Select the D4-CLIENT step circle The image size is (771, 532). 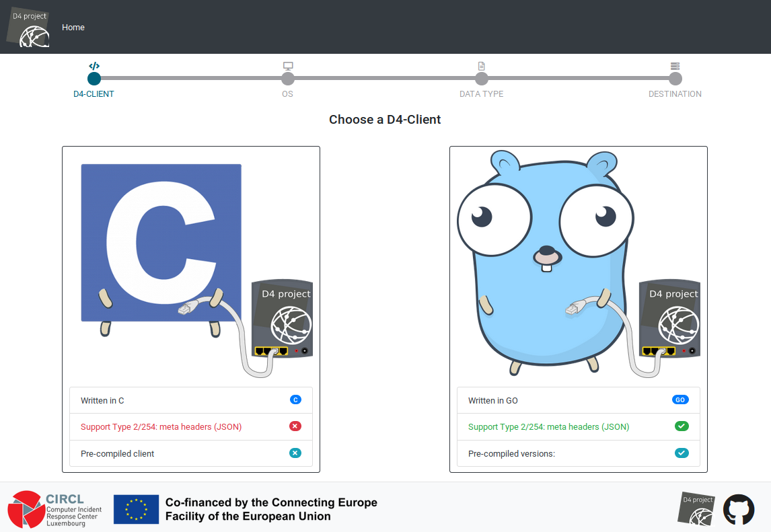[94, 79]
